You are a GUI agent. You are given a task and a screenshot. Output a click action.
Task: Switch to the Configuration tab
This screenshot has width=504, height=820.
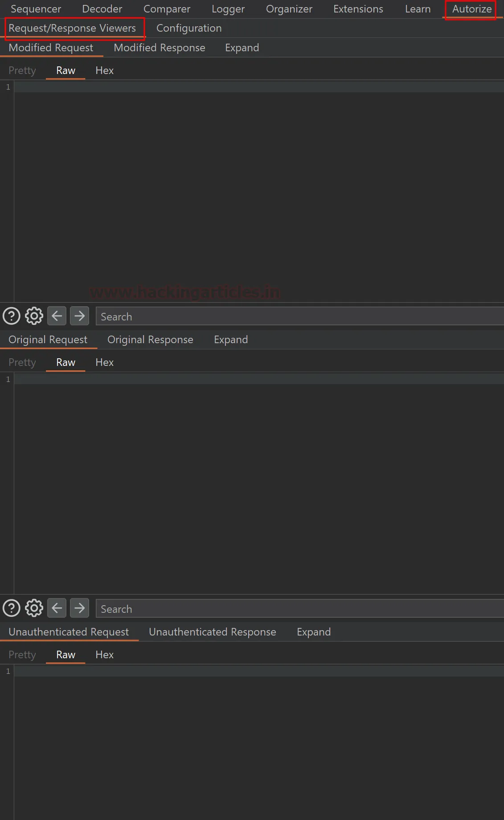[x=188, y=28]
